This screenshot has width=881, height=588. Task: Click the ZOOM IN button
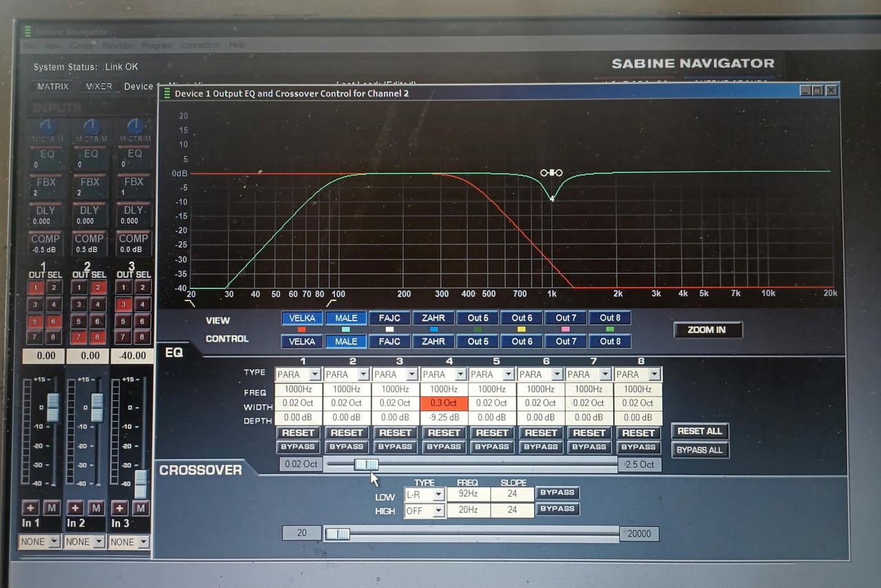point(707,330)
